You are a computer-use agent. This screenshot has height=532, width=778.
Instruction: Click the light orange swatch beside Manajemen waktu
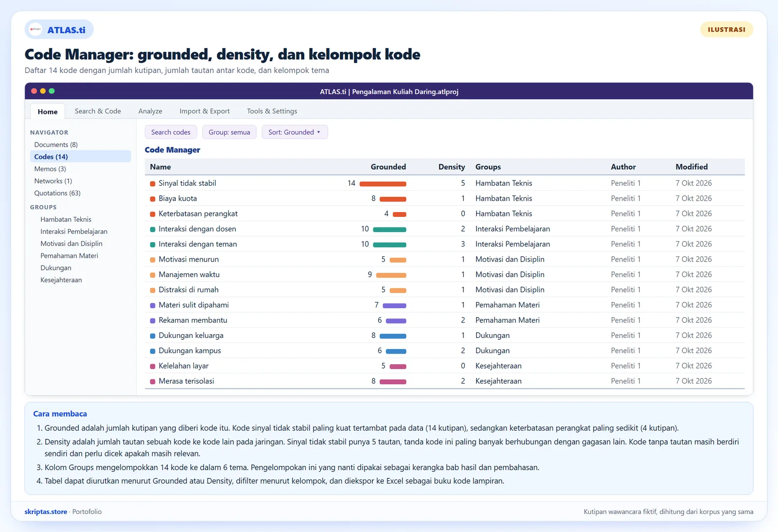[x=153, y=275]
